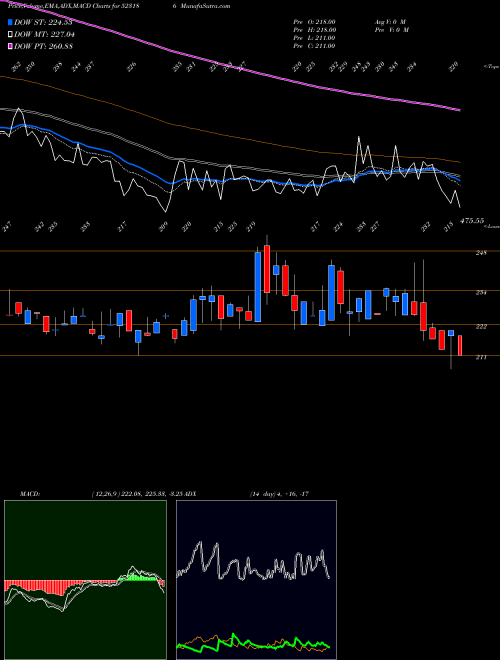
Task: Click the 248 price level label
Action: (x=481, y=253)
